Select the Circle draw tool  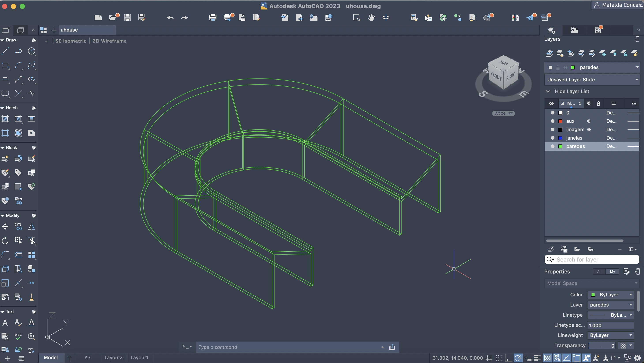[x=32, y=51]
